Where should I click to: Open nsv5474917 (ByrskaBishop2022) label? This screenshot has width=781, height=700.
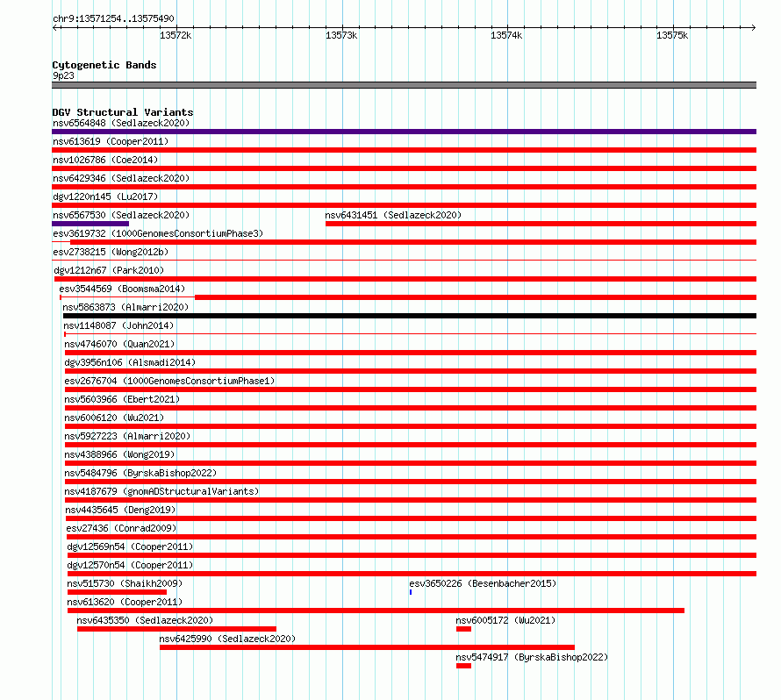pos(532,657)
